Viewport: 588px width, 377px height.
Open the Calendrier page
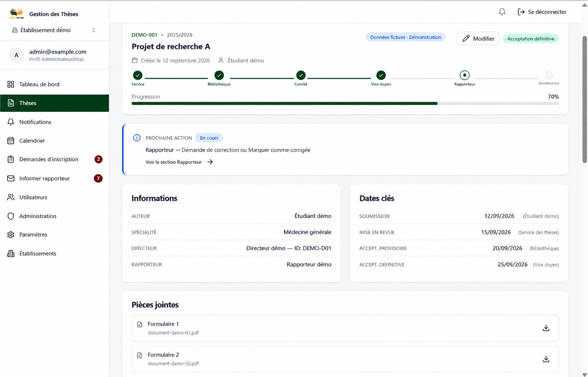coord(54,141)
